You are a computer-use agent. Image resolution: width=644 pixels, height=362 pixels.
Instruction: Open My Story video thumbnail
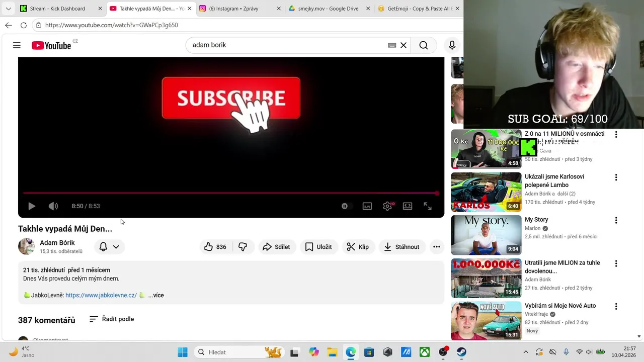pyautogui.click(x=486, y=235)
